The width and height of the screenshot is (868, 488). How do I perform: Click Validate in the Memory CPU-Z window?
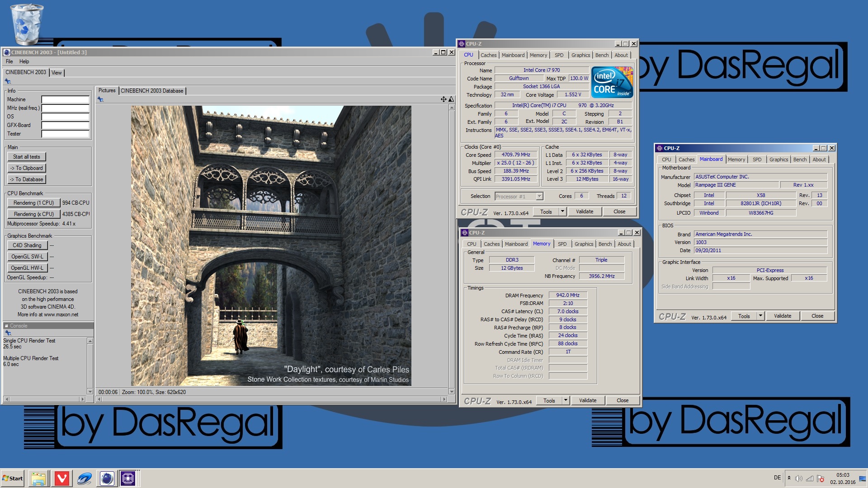pos(587,400)
